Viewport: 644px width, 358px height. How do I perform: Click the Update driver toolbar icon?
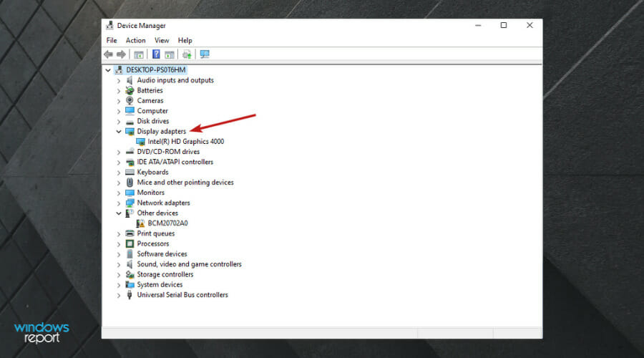click(x=187, y=54)
